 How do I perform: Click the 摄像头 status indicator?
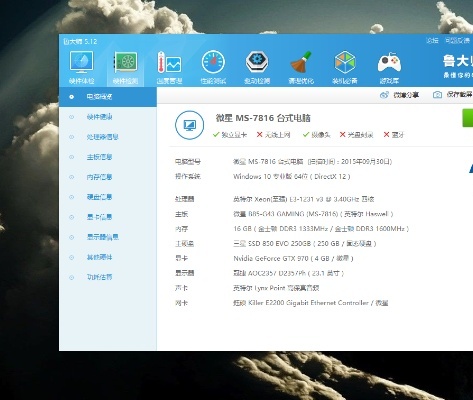point(316,135)
